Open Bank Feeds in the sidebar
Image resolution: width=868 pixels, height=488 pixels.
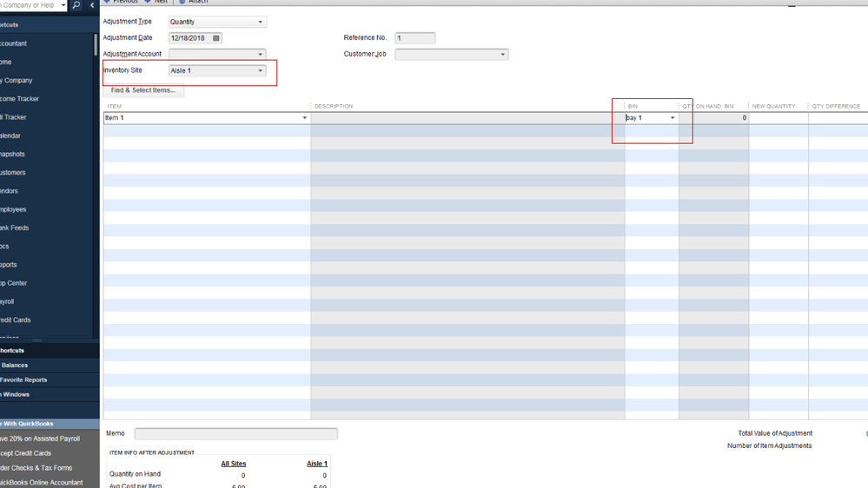tap(15, 228)
